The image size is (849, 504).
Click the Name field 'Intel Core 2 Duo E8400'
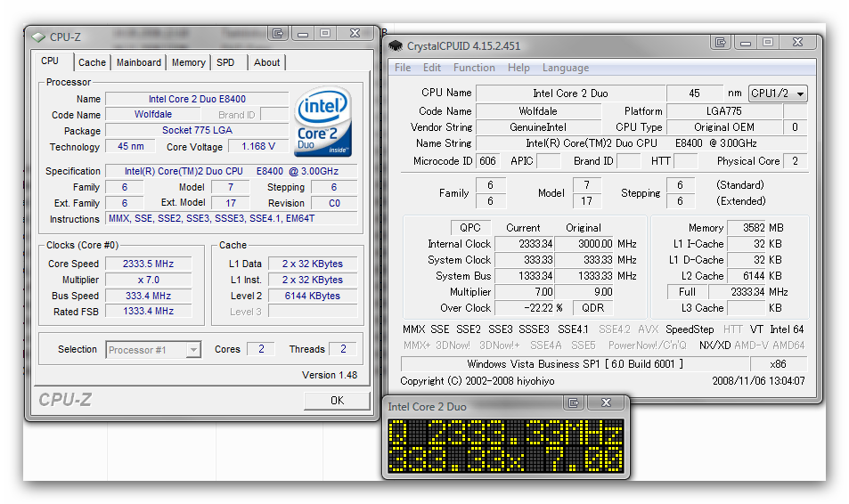(197, 99)
